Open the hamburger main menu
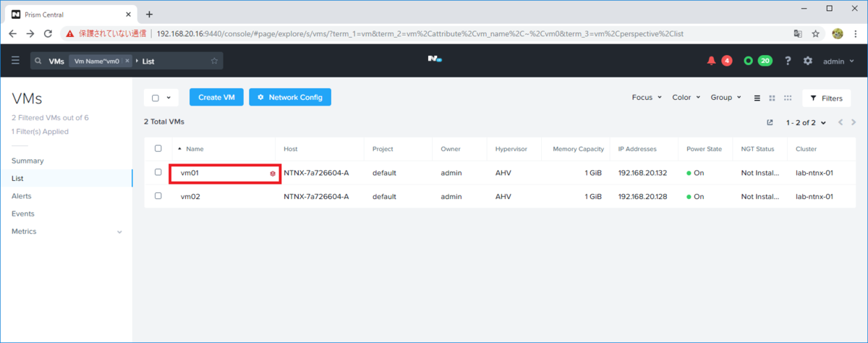Viewport: 868px width, 343px height. tap(15, 61)
